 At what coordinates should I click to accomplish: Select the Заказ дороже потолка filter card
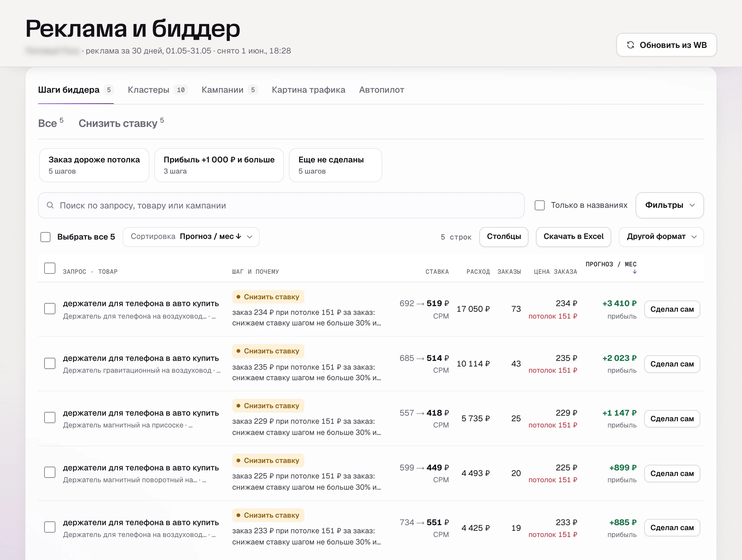94,165
